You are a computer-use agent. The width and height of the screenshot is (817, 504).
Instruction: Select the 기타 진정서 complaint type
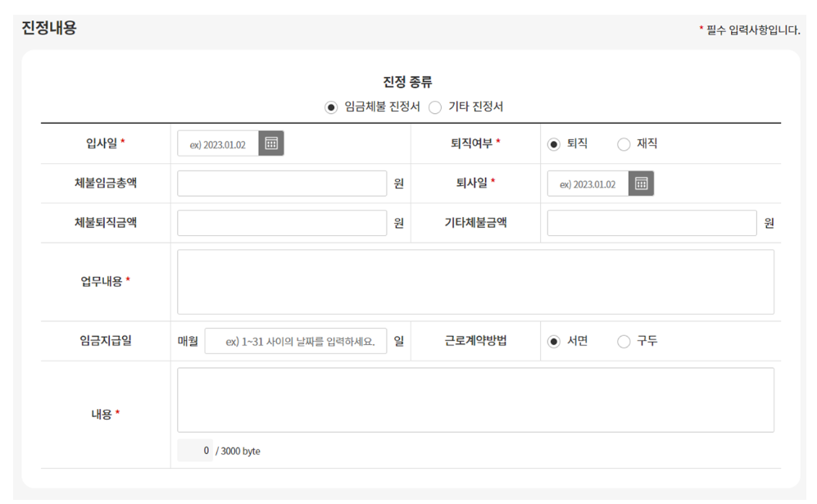coord(435,107)
